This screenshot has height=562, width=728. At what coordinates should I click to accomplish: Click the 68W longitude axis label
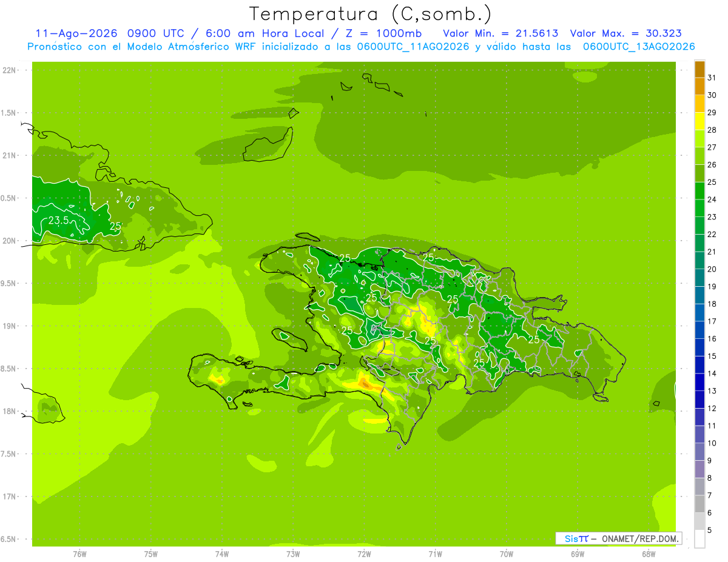click(648, 554)
